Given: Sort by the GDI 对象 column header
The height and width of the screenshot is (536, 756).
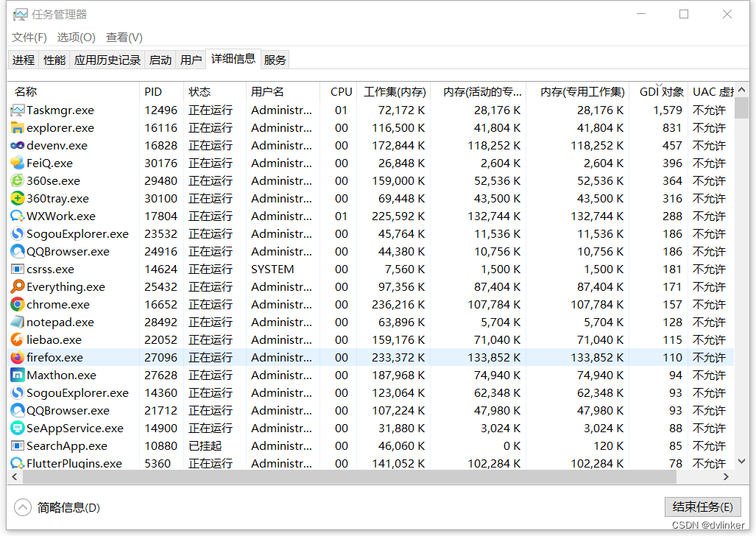Looking at the screenshot, I should [659, 92].
